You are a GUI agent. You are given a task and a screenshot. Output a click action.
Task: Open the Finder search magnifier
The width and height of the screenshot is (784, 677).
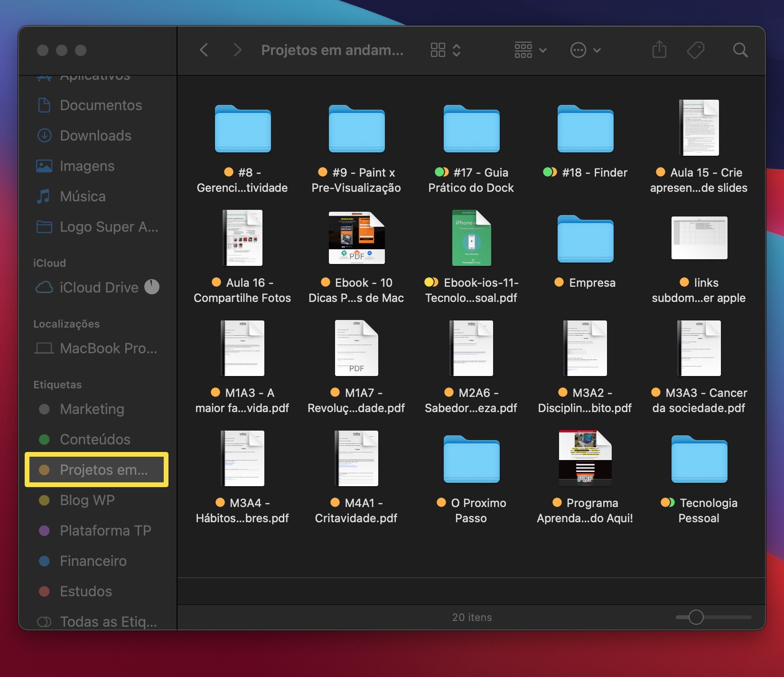(x=740, y=50)
